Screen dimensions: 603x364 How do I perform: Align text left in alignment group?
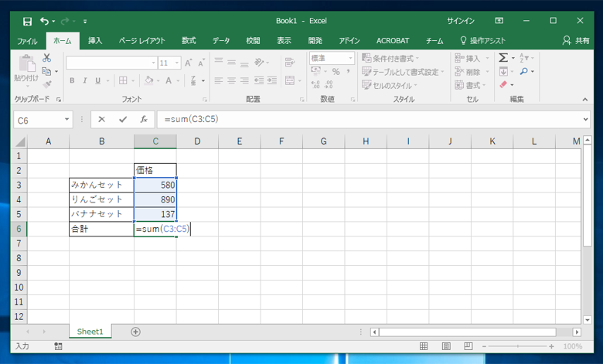click(219, 80)
